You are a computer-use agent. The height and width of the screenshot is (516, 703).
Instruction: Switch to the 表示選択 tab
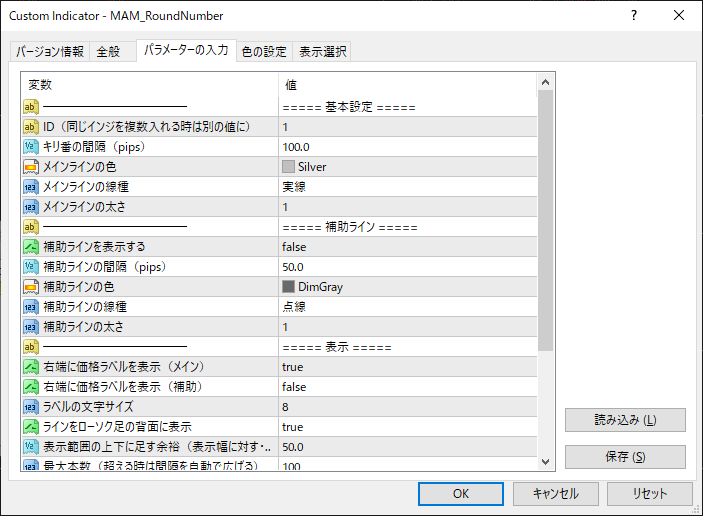coord(322,52)
